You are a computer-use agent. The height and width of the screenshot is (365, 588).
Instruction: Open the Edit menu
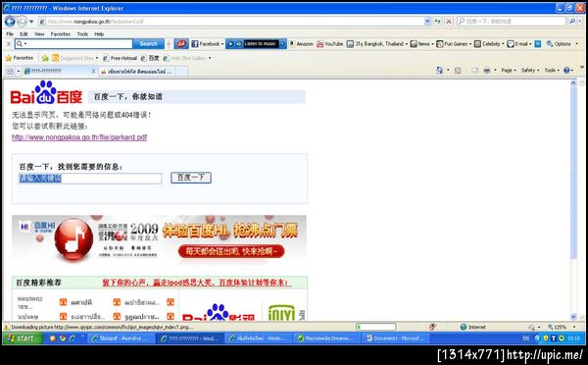click(x=24, y=33)
